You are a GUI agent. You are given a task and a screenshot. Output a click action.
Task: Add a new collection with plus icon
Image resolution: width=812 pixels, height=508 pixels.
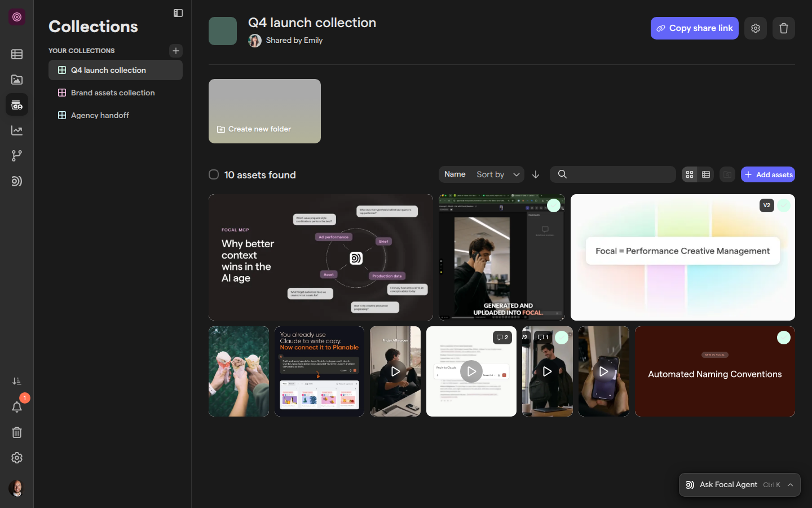[176, 51]
